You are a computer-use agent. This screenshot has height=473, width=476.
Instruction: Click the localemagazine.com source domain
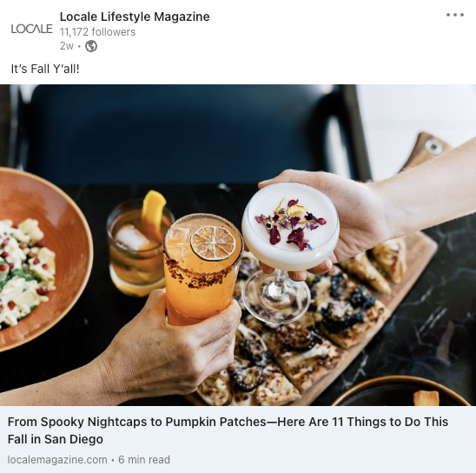click(57, 460)
